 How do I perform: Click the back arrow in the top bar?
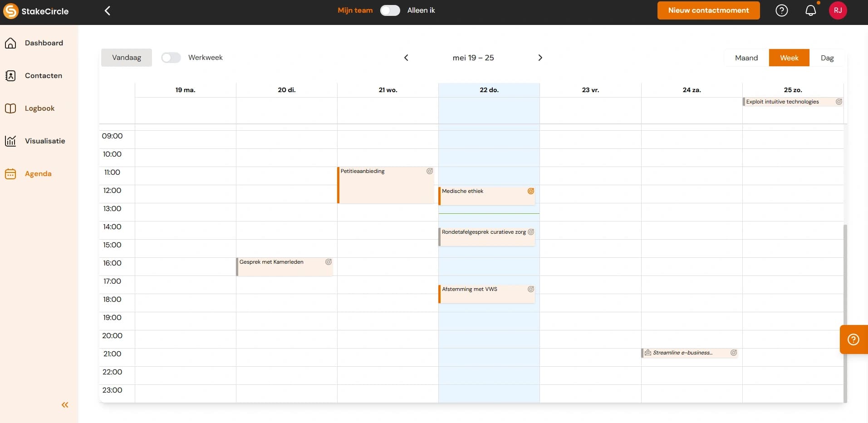click(x=107, y=10)
